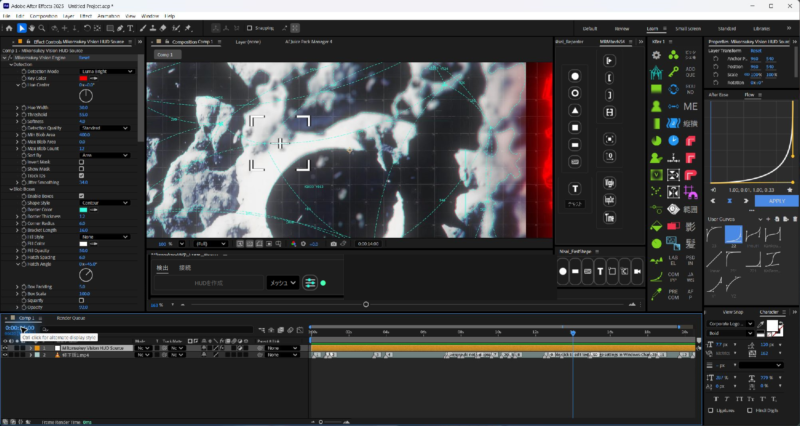The height and width of the screenshot is (426, 800).
Task: Expand the Hue Width property
Action: click(x=17, y=108)
